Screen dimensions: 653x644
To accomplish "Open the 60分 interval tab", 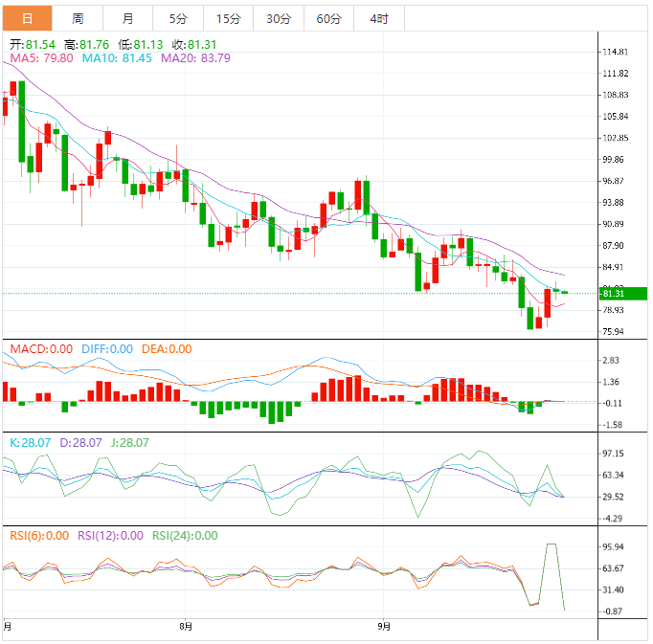I will (328, 19).
